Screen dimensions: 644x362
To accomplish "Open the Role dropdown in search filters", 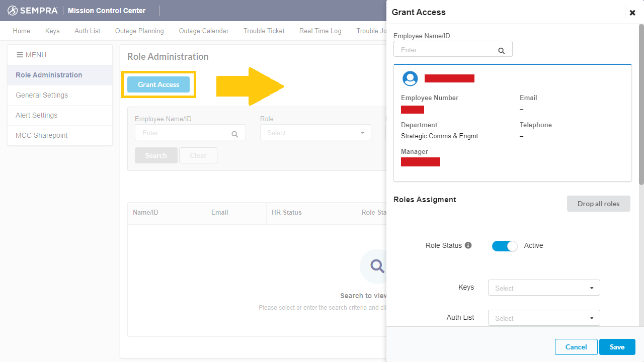I will coord(315,132).
